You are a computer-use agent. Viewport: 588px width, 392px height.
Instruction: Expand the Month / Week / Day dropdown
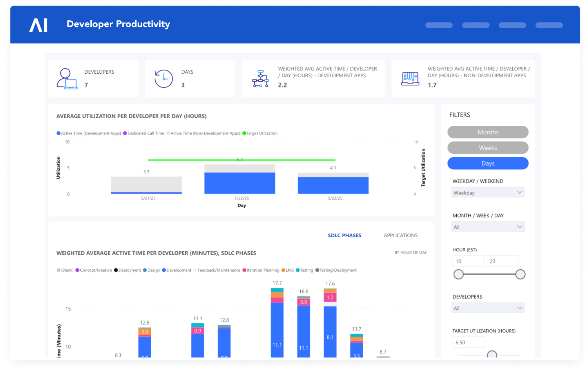[488, 227]
